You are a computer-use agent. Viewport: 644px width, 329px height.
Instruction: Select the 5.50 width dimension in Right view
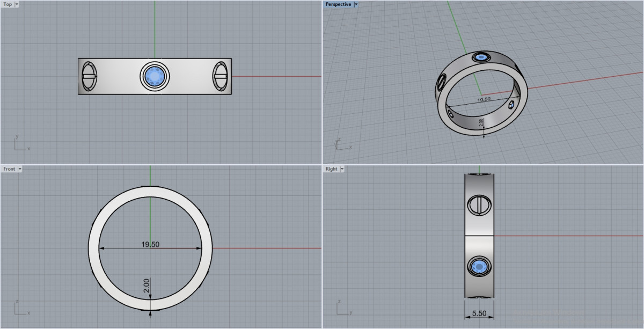point(479,312)
